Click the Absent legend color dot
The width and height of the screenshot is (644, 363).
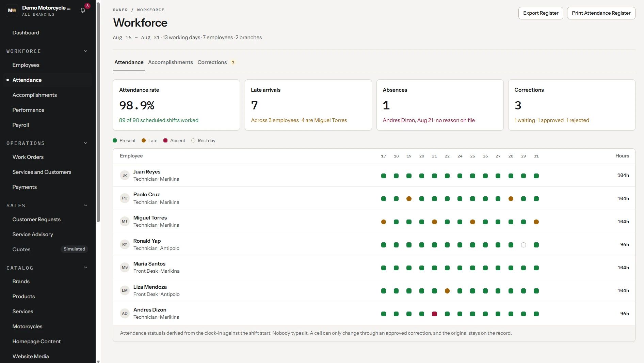click(165, 141)
